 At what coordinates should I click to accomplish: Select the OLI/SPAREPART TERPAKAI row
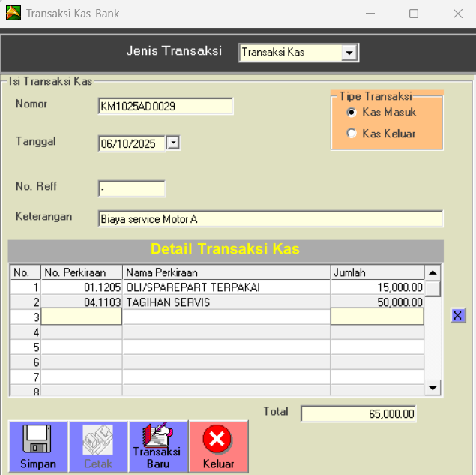[226, 287]
